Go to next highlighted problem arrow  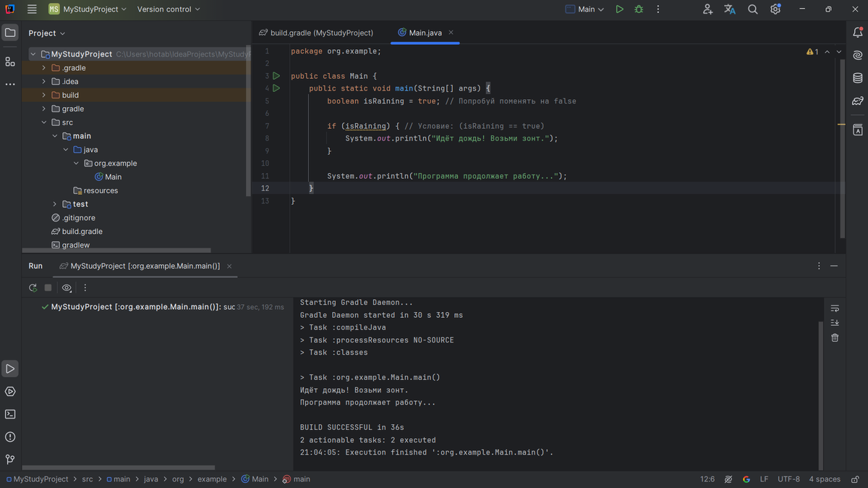pyautogui.click(x=839, y=52)
